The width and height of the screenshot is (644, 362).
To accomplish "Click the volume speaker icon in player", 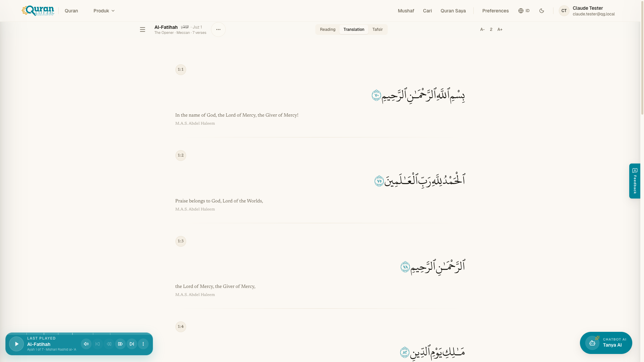I will [86, 344].
